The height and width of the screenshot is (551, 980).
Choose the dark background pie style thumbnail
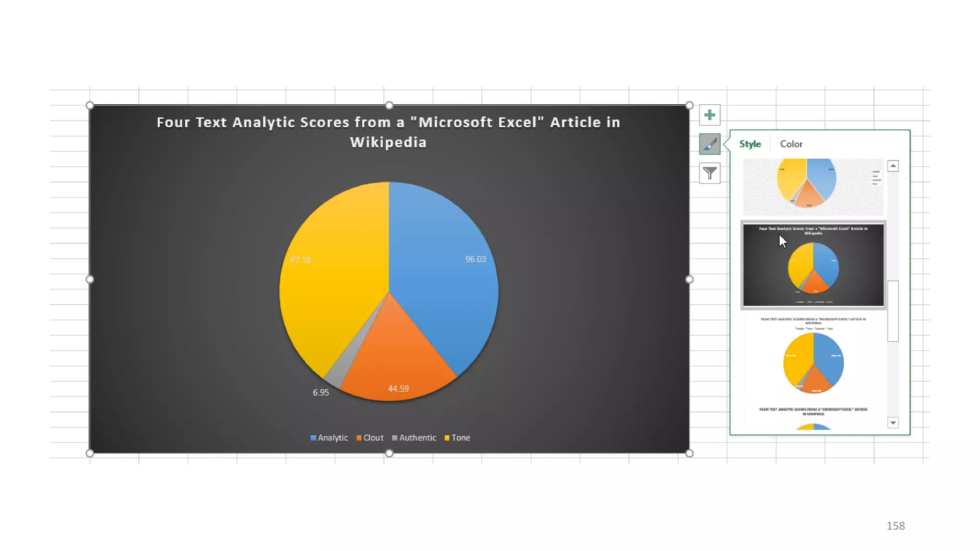pos(813,265)
